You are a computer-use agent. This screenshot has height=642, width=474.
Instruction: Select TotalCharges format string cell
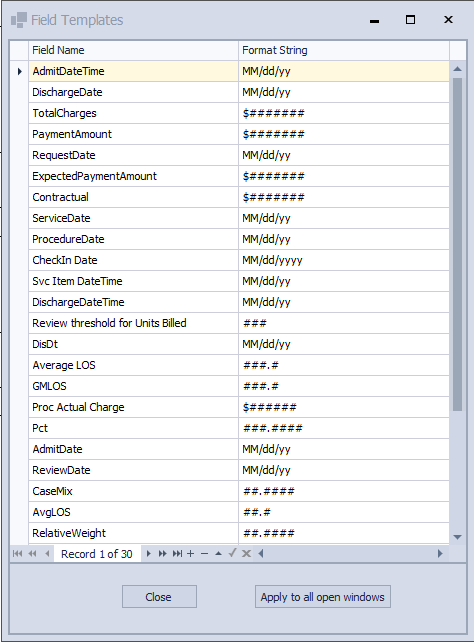[x=344, y=113]
